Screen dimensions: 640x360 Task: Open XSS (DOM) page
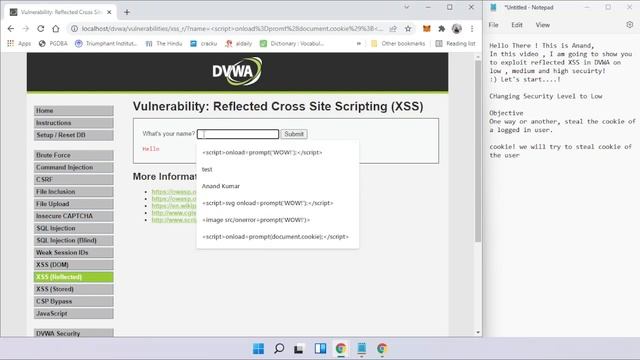tap(73, 264)
